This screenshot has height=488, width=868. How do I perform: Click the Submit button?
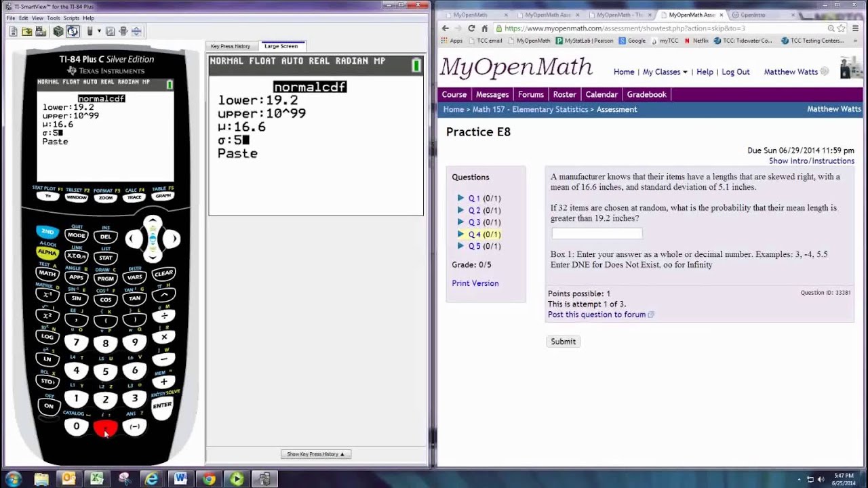click(563, 342)
